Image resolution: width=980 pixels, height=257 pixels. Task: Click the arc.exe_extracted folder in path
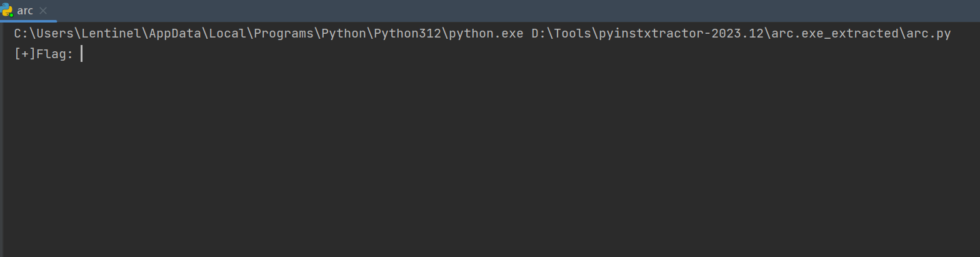[834, 34]
